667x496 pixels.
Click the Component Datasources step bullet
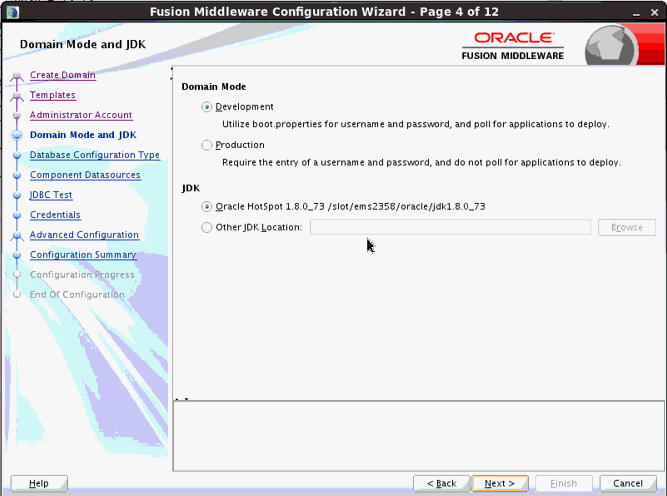point(17,175)
